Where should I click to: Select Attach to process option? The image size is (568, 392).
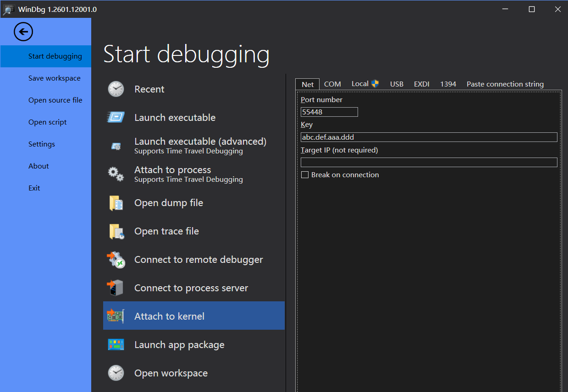click(x=194, y=174)
